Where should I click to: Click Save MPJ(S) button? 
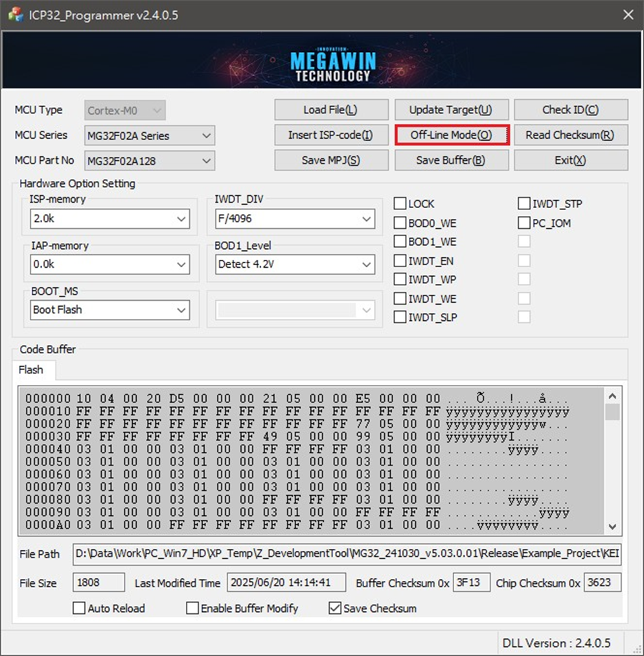(x=331, y=160)
